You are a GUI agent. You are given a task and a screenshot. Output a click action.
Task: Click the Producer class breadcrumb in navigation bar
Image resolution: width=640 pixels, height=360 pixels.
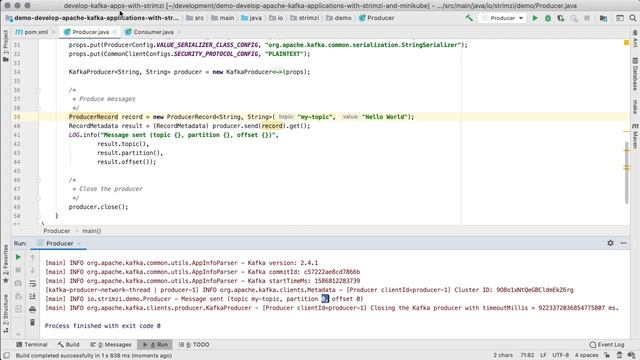click(376, 18)
